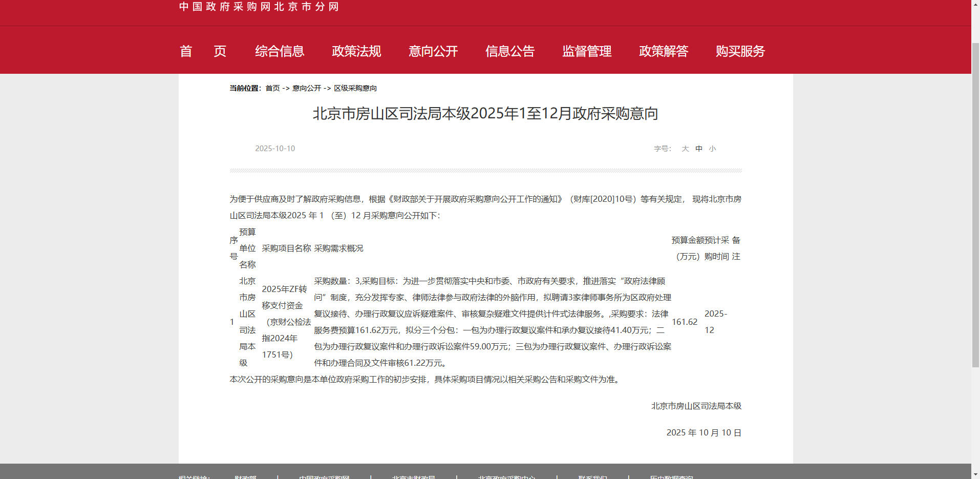Click the 历史数据查询 footer link
Viewport: 980px width, 479px height.
(671, 477)
